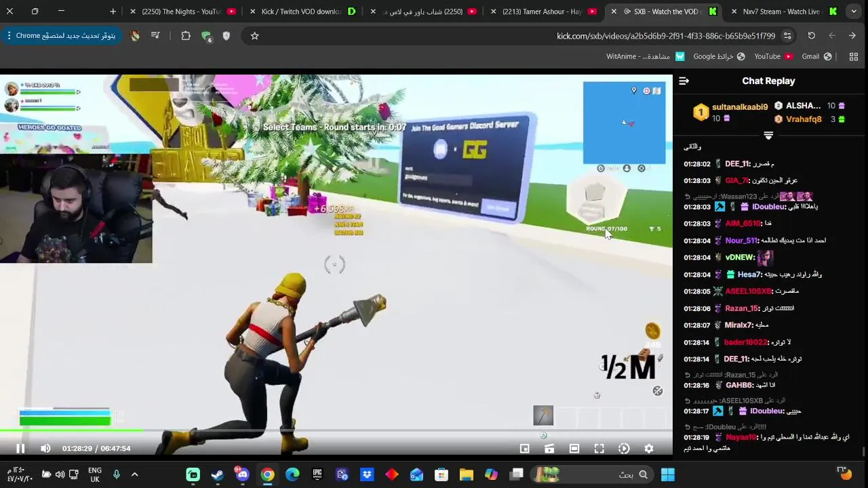Click the address bar URL

tap(666, 36)
